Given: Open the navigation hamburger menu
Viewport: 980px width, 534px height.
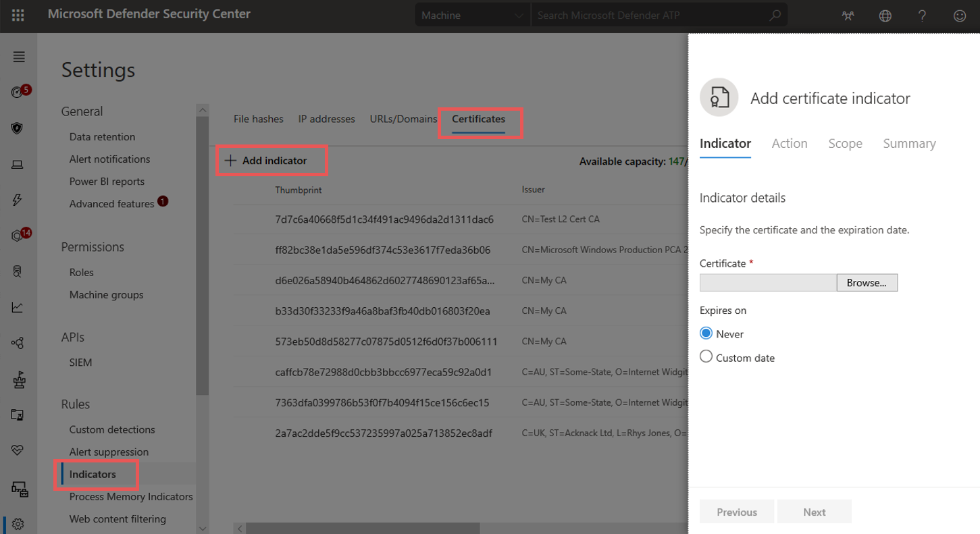Looking at the screenshot, I should (19, 57).
